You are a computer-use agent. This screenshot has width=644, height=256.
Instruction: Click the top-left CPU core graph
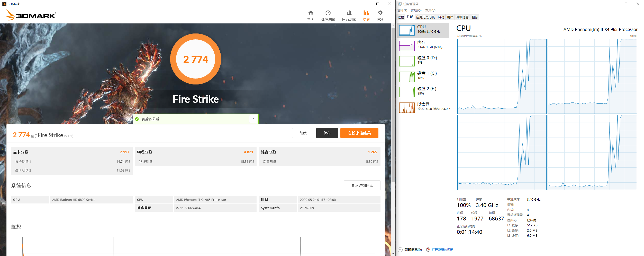502,76
